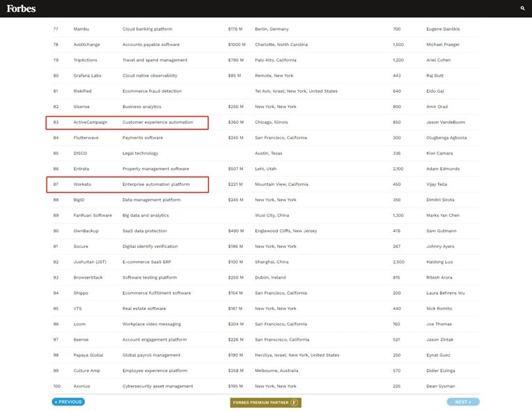Select the TripActions company name
This screenshot has height=411, width=532.
(x=85, y=60)
